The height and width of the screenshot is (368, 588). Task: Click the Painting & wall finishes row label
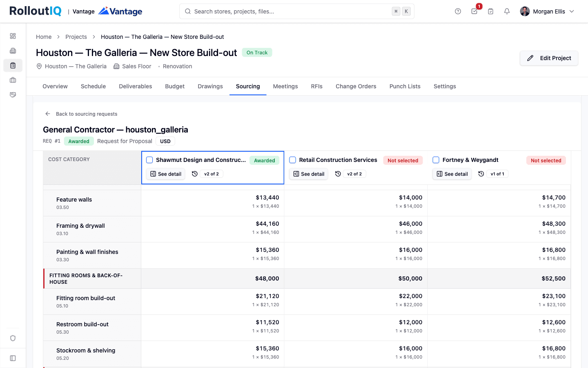click(87, 252)
